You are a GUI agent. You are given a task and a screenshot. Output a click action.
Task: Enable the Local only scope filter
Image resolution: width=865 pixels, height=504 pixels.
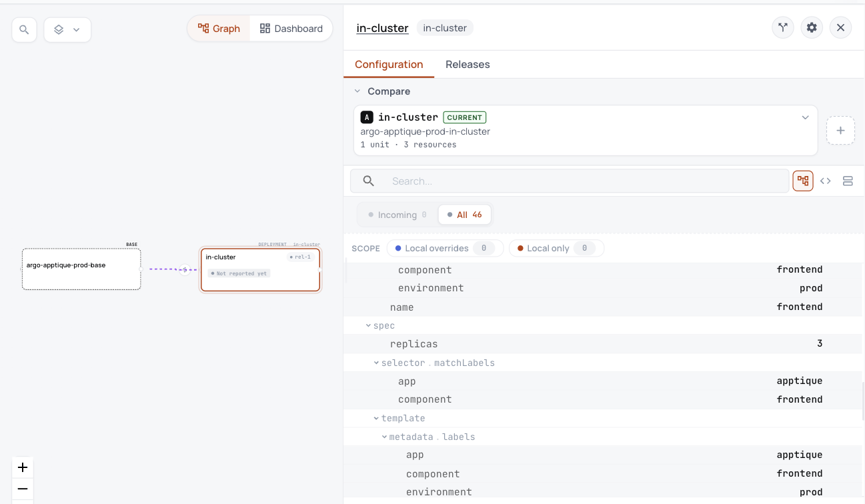tap(556, 249)
